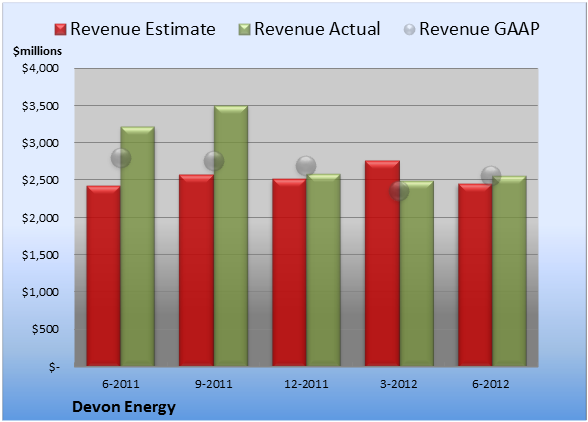The image size is (588, 422).
Task: Click the '9-2011' category label
Action: (x=214, y=384)
